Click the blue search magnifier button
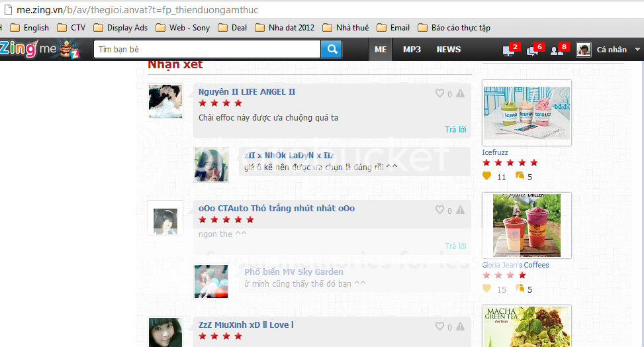Image resolution: width=644 pixels, height=347 pixels. pyautogui.click(x=332, y=49)
